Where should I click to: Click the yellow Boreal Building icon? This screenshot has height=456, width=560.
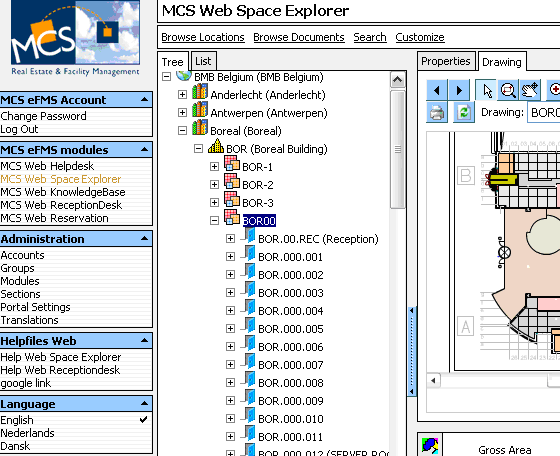pos(216,146)
